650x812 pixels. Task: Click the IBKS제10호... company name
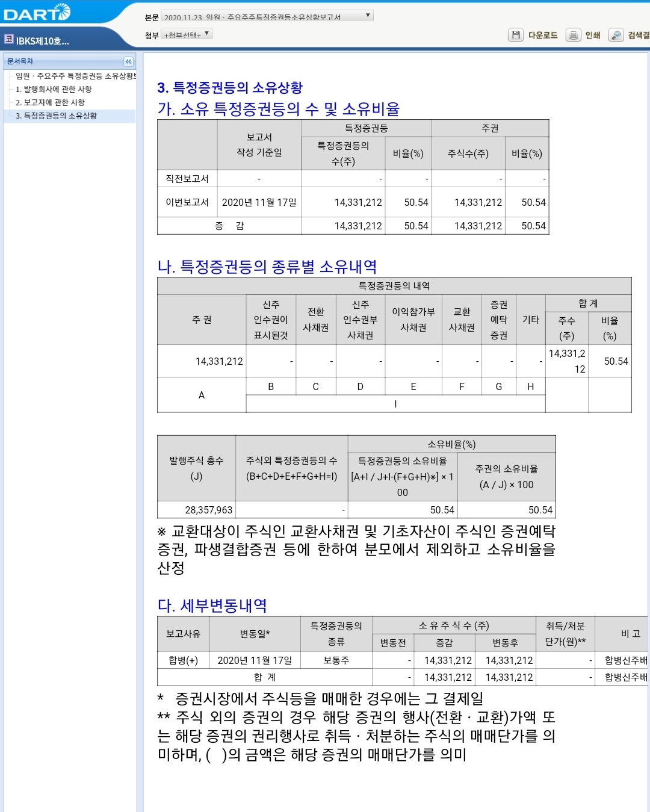[42, 41]
